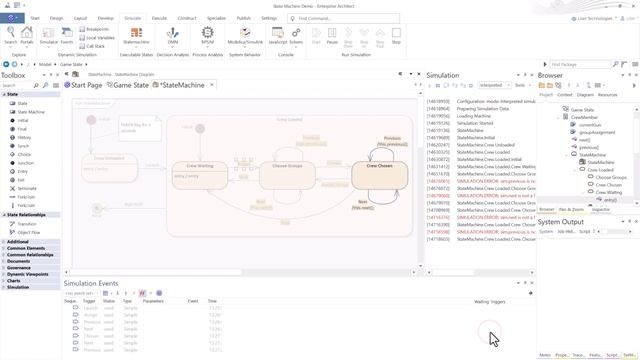Open the Call Stack window button
640x360 pixels.
(92, 46)
